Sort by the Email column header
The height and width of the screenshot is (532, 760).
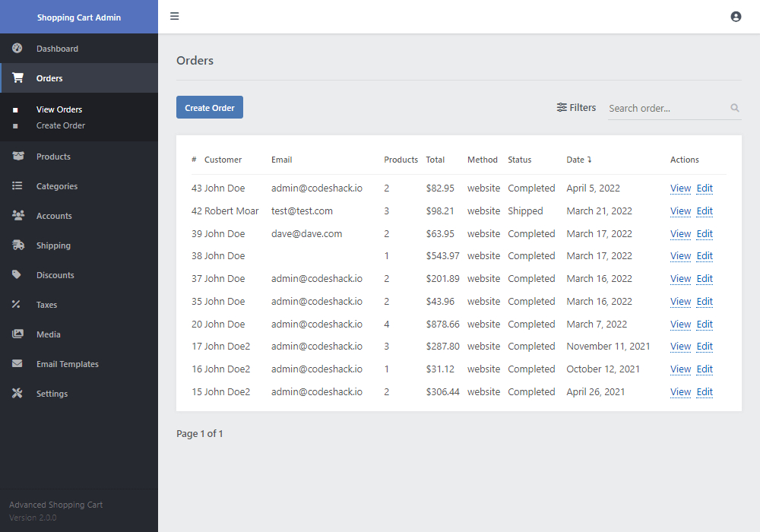(282, 160)
